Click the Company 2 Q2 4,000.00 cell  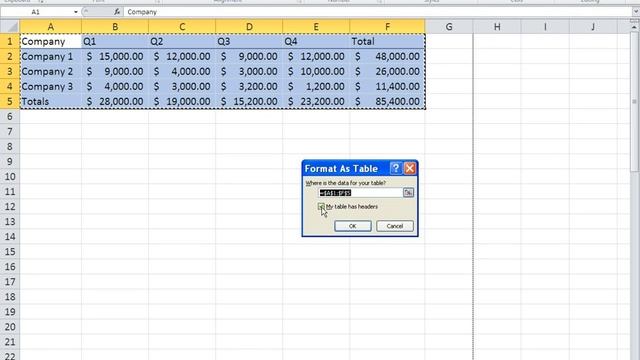[182, 71]
